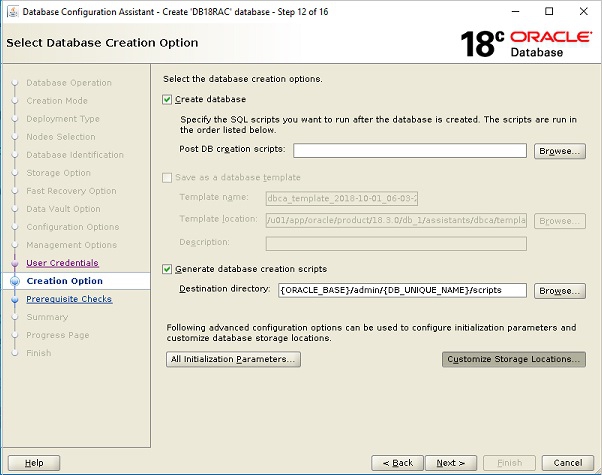Go back with the Back button
The height and width of the screenshot is (475, 602).
click(397, 463)
